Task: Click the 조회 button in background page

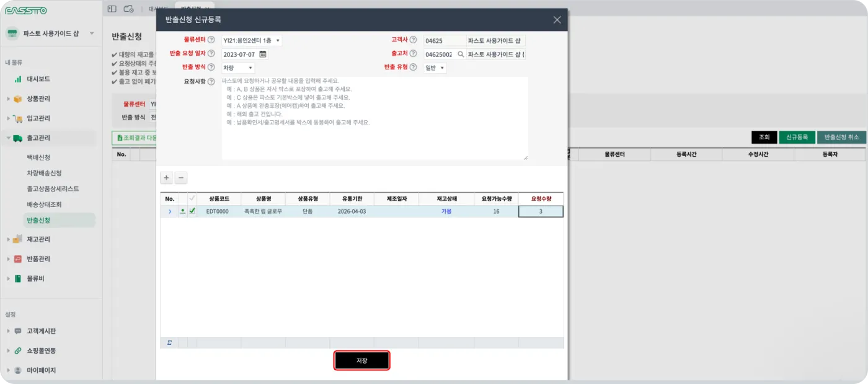Action: coord(764,137)
